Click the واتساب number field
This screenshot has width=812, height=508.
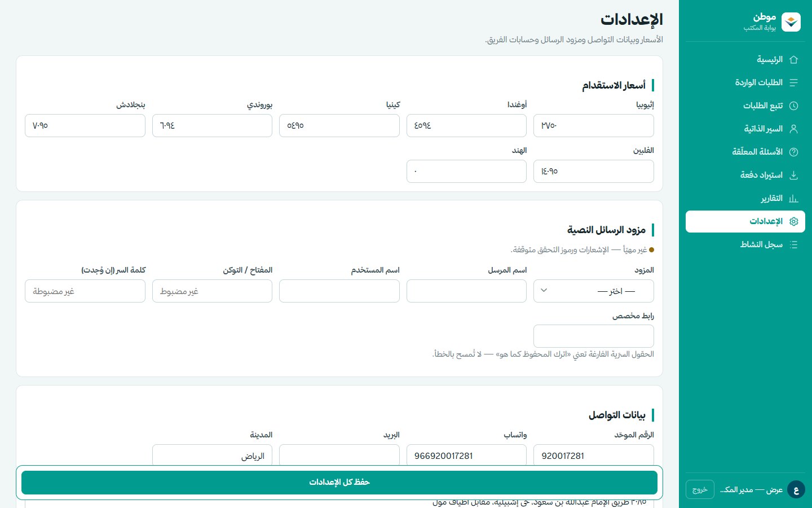click(x=466, y=455)
